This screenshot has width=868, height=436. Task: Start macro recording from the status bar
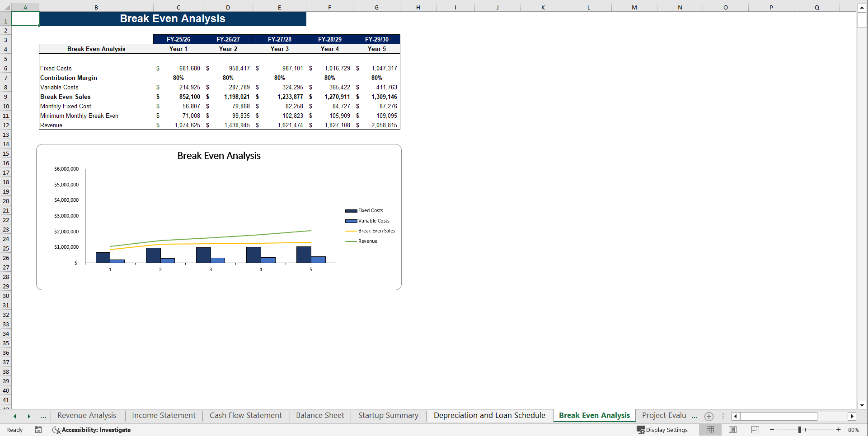(38, 430)
